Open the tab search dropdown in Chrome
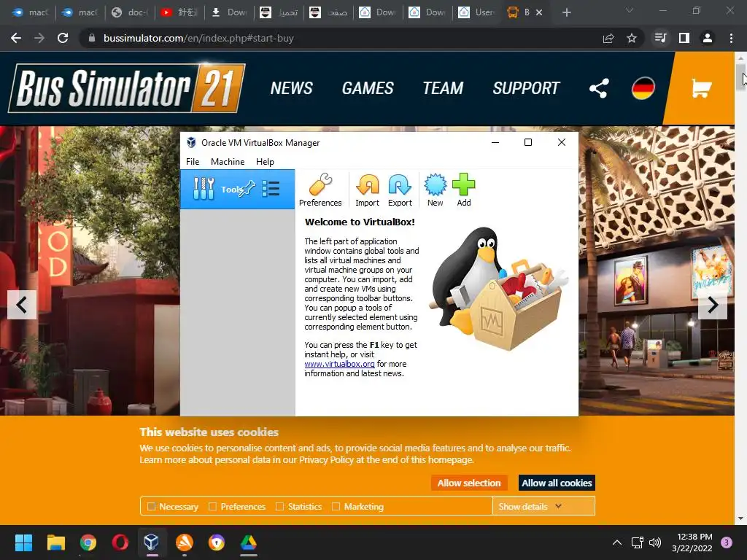This screenshot has height=560, width=747. tap(630, 10)
